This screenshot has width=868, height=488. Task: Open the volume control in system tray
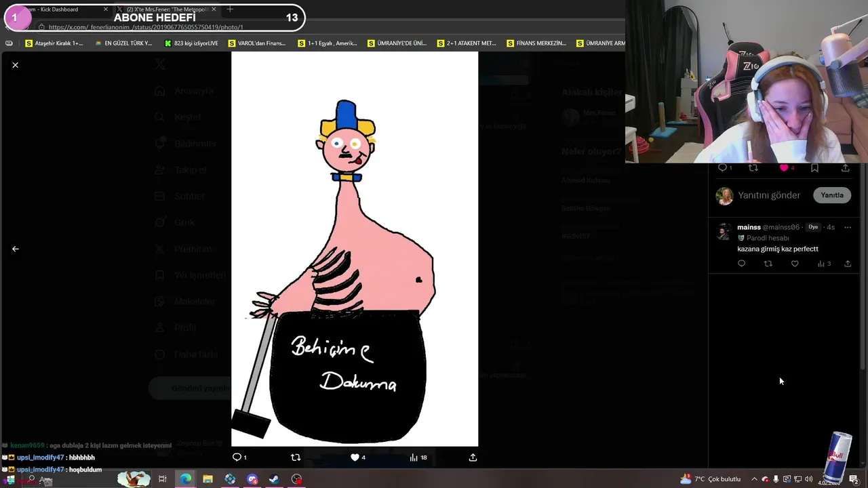pos(808,479)
